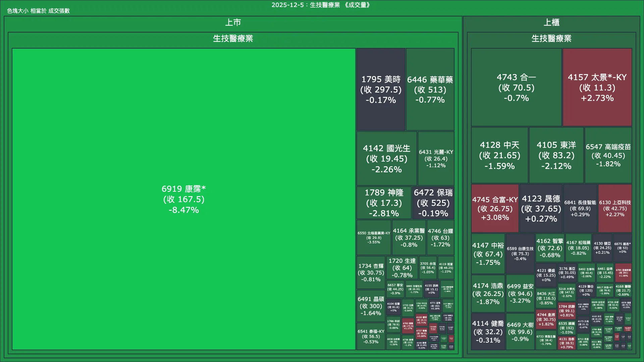Click the 6547 高端疫苗 tile

coord(608,155)
